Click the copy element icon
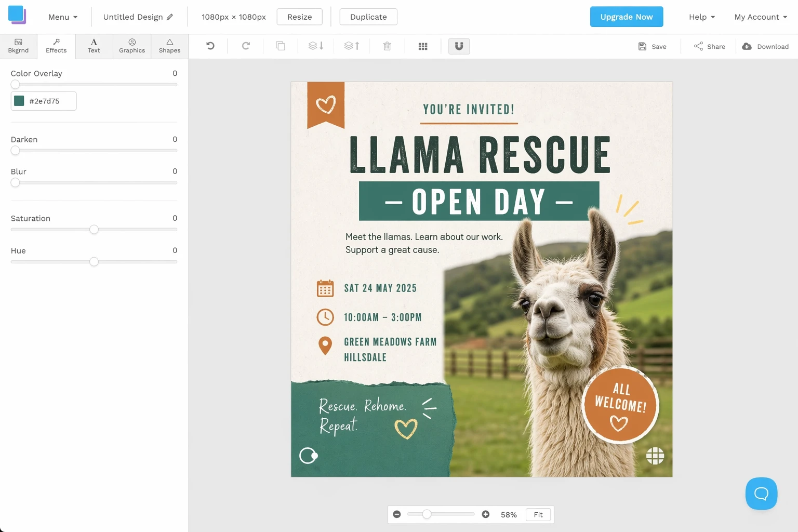Screen dimensions: 798x532 [x=281, y=46]
